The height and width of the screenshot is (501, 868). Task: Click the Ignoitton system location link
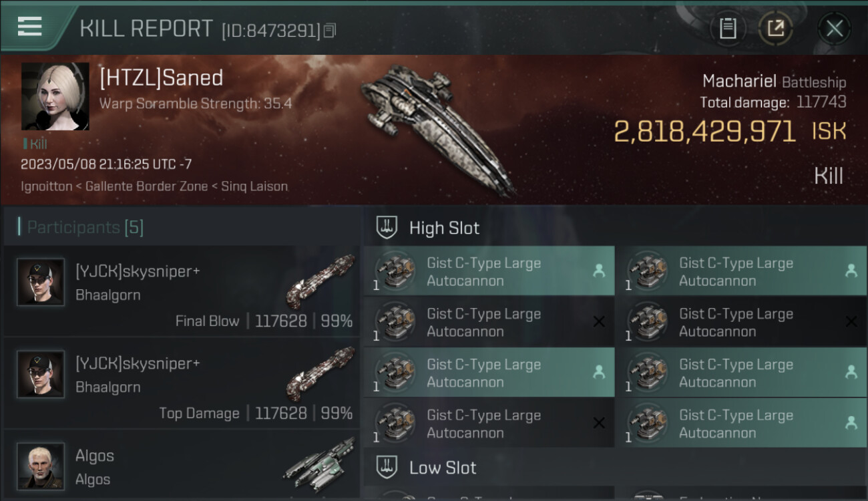tap(46, 186)
